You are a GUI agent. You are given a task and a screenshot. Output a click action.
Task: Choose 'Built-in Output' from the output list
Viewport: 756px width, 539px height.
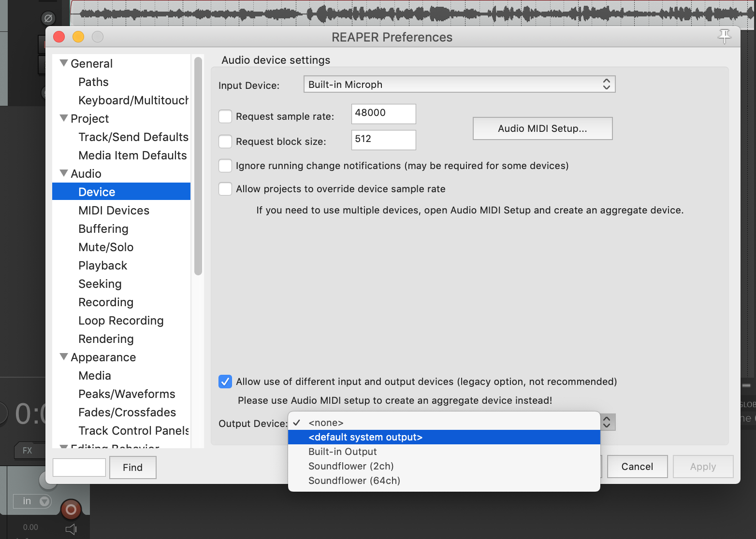pos(342,451)
